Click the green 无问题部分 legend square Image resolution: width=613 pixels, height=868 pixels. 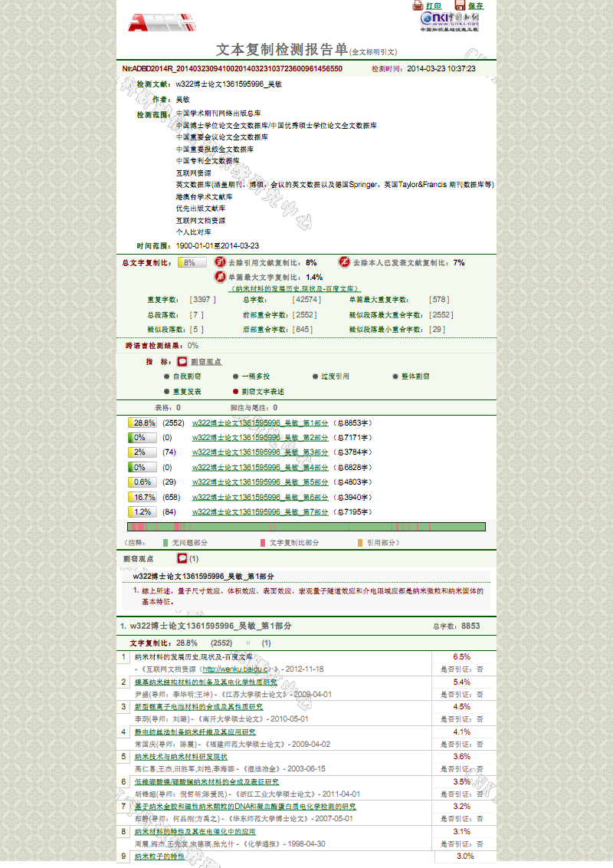point(166,543)
